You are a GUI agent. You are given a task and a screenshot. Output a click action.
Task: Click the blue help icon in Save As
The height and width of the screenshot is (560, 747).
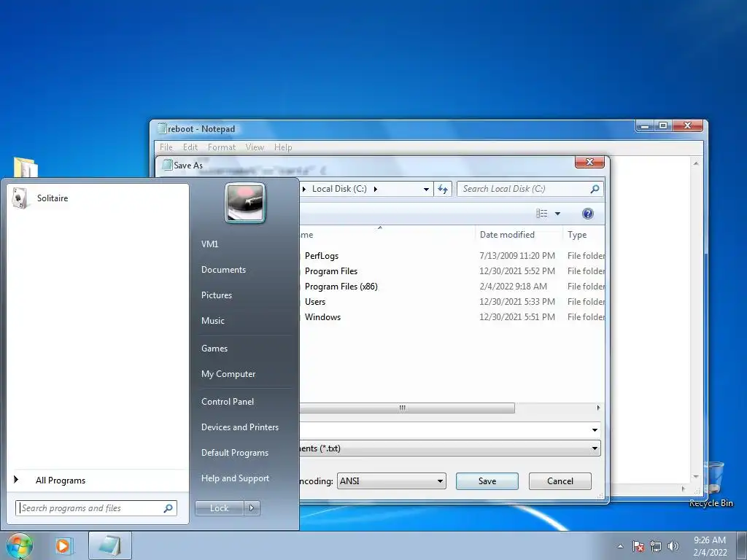(588, 214)
